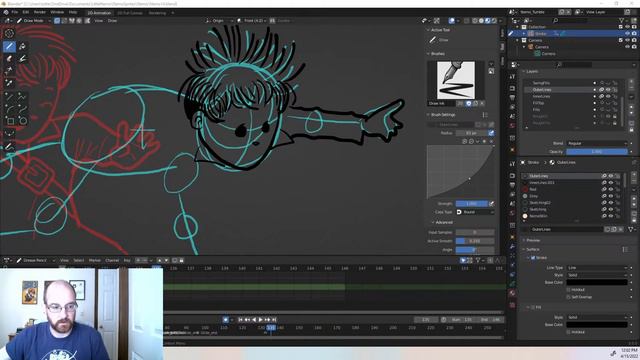Select the Erase tool

9,59
